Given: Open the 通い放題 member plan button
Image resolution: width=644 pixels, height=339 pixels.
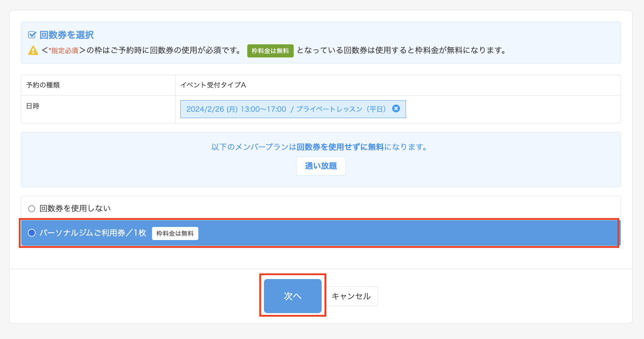Looking at the screenshot, I should click(x=321, y=166).
